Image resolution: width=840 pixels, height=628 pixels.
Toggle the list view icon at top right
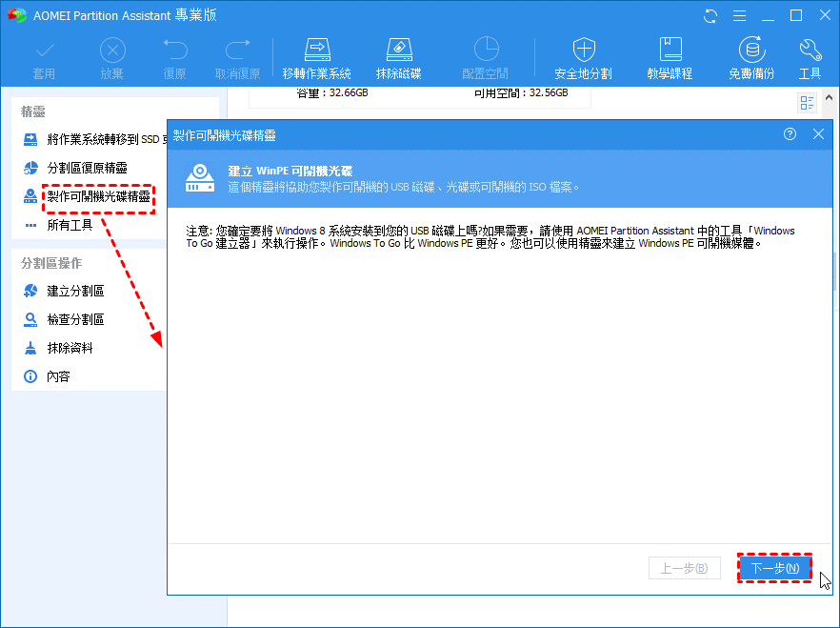pos(807,102)
